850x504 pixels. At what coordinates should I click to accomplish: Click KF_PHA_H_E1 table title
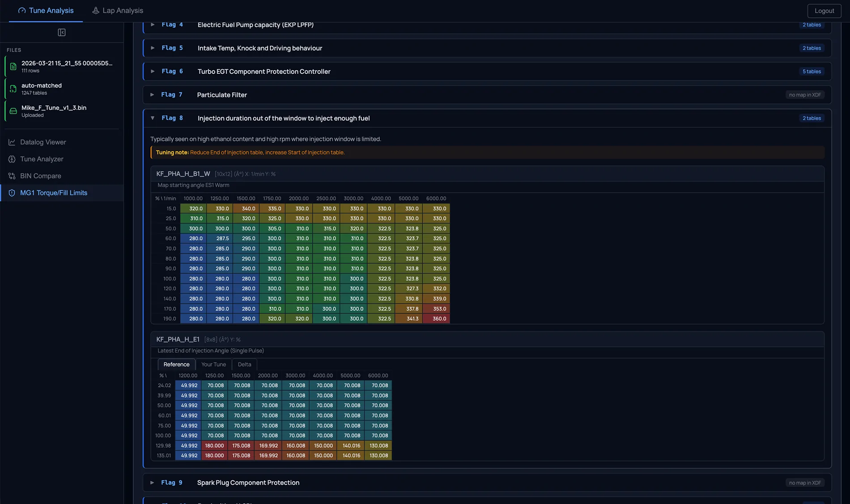(178, 339)
